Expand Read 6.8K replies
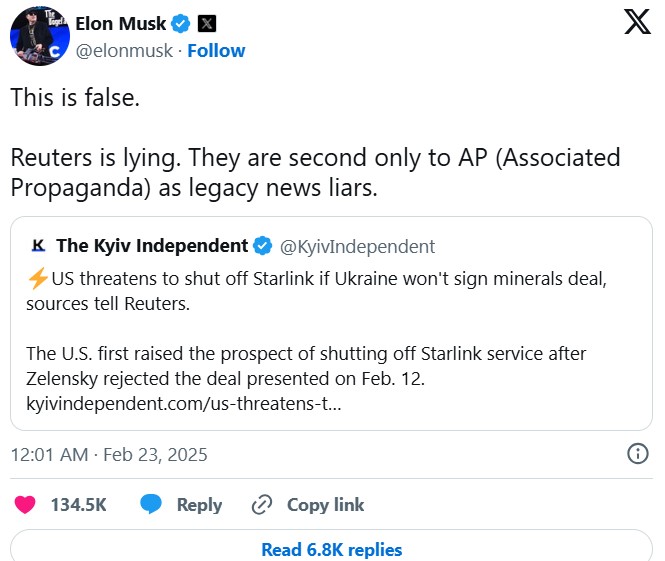This screenshot has width=665, height=561. click(331, 549)
